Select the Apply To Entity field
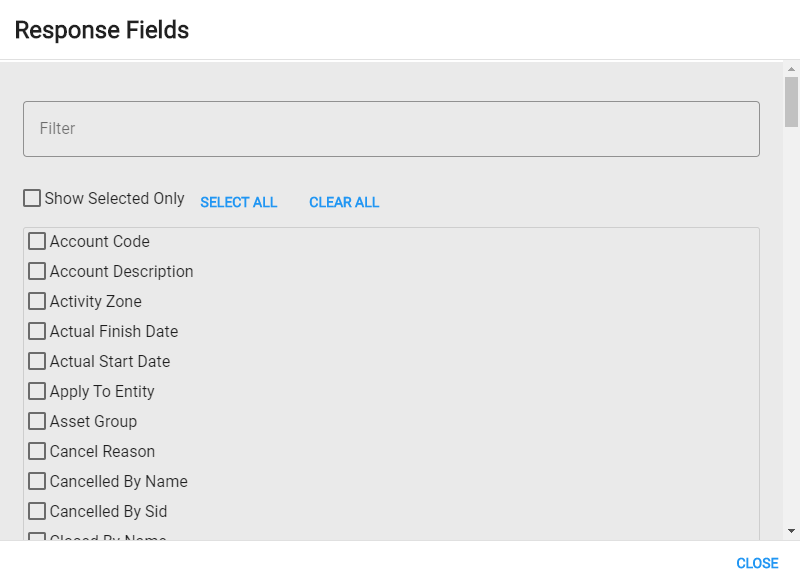The image size is (800, 586). (x=37, y=391)
